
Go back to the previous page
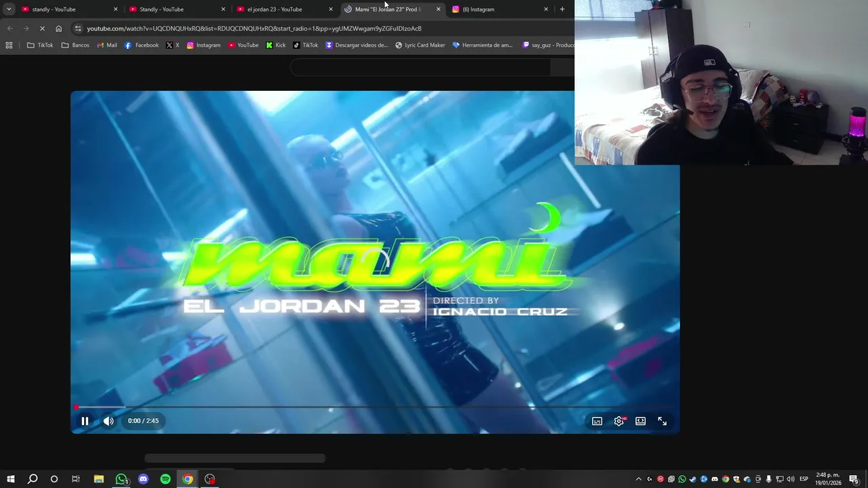point(9,28)
